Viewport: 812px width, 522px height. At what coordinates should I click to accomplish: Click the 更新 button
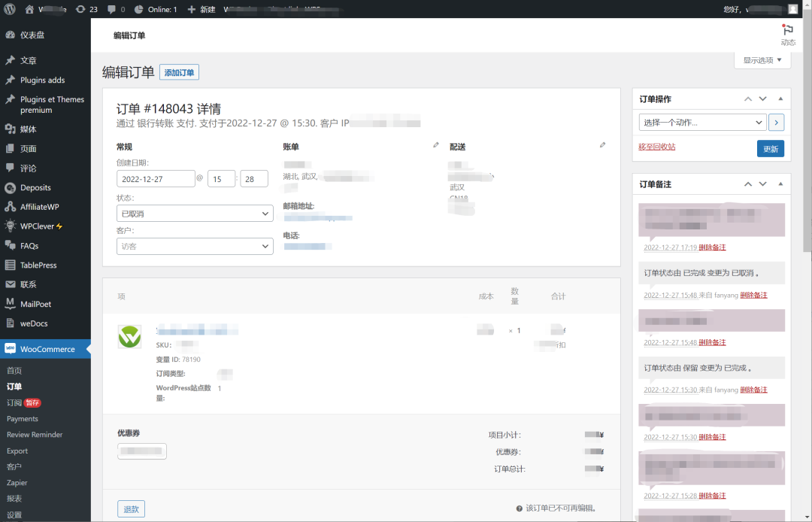(x=770, y=148)
